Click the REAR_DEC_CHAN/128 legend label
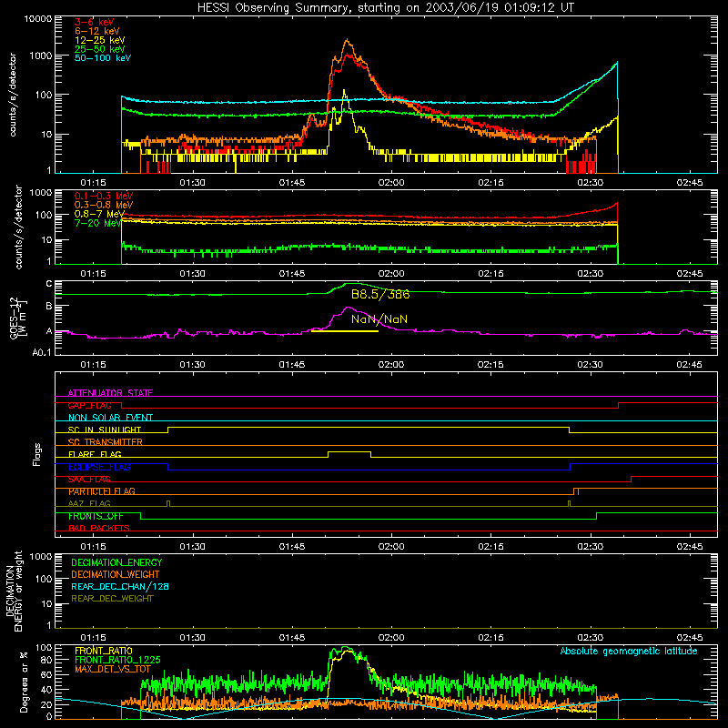The height and width of the screenshot is (728, 728). [x=120, y=586]
